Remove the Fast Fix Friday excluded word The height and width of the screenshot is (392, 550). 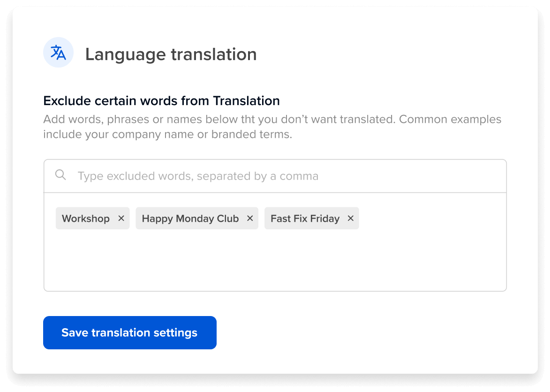pyautogui.click(x=350, y=218)
